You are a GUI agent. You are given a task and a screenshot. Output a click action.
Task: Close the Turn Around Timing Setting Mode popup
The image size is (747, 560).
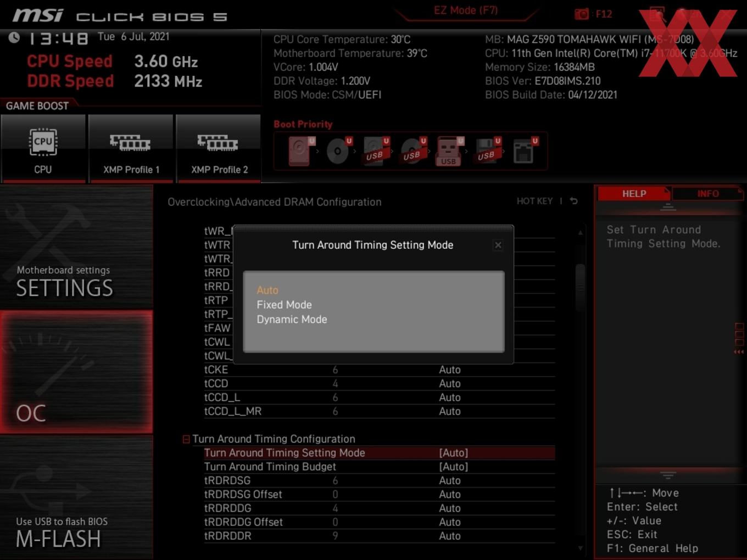click(498, 245)
